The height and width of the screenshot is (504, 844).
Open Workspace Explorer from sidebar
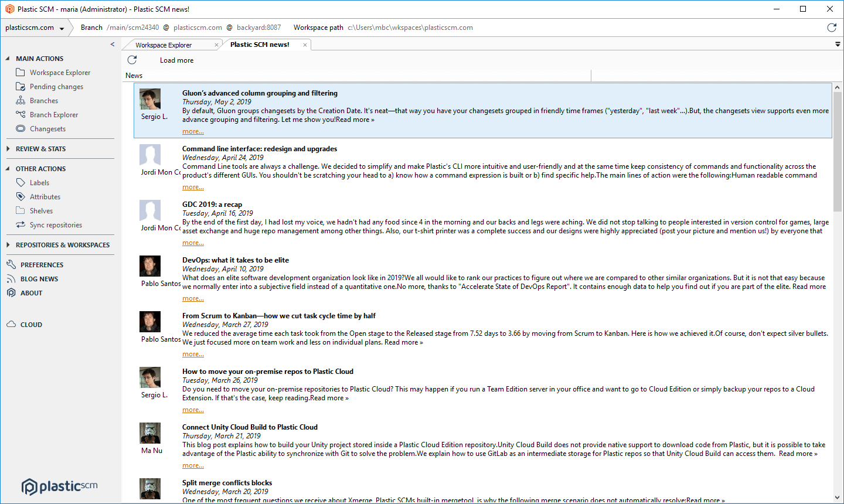(60, 73)
